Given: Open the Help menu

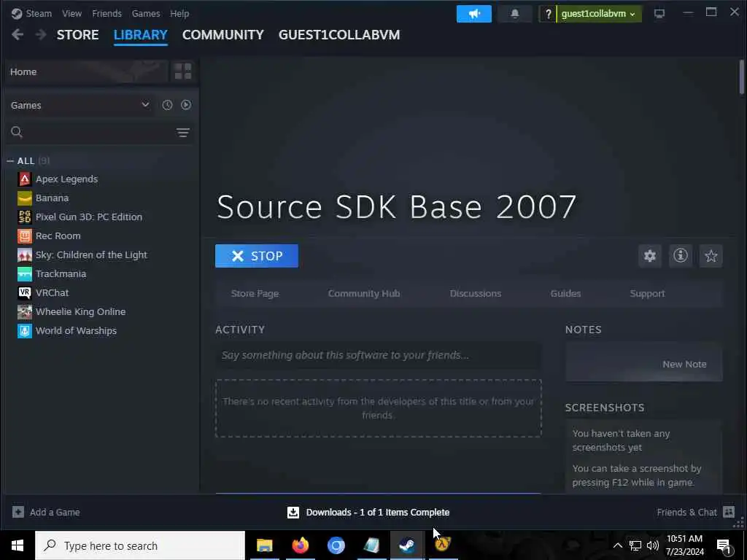Looking at the screenshot, I should (x=179, y=13).
